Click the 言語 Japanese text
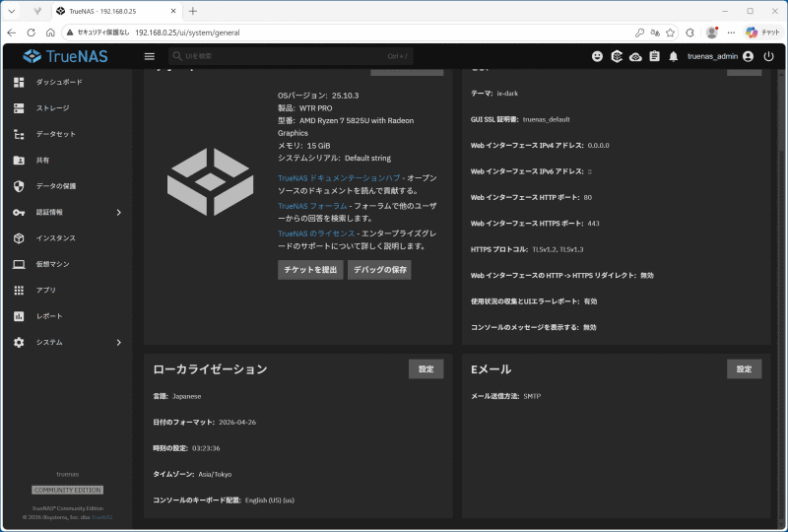 point(177,396)
